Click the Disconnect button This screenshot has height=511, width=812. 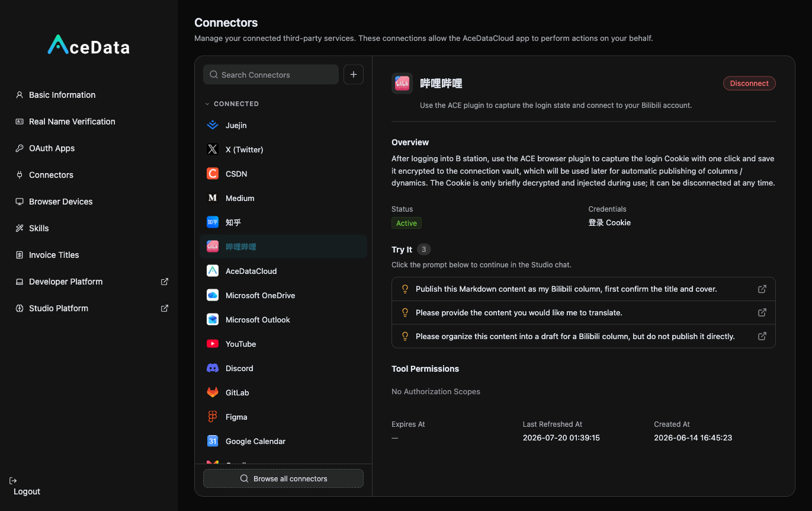tap(749, 84)
